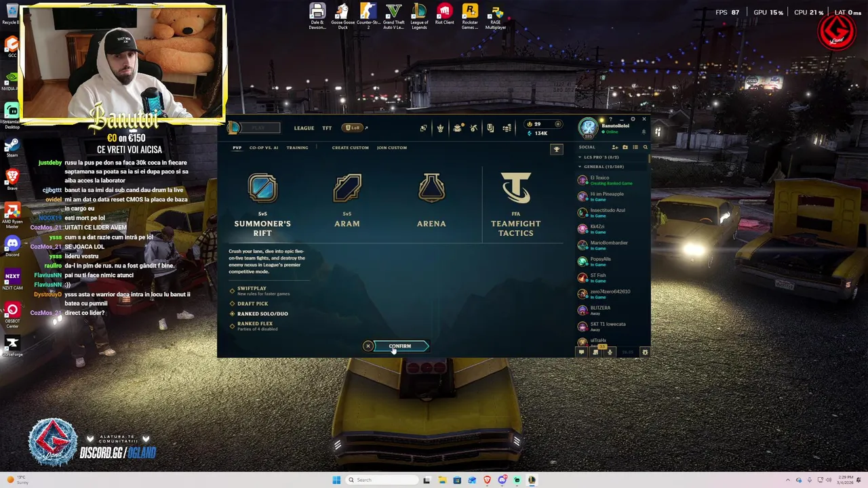
Task: Launch the LoR button in client header
Action: 353,128
